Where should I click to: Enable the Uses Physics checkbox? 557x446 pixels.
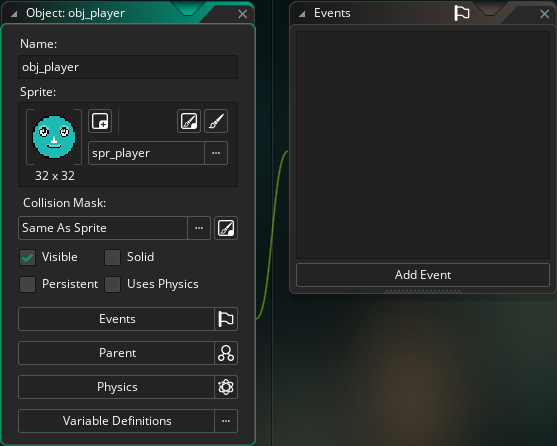point(112,284)
